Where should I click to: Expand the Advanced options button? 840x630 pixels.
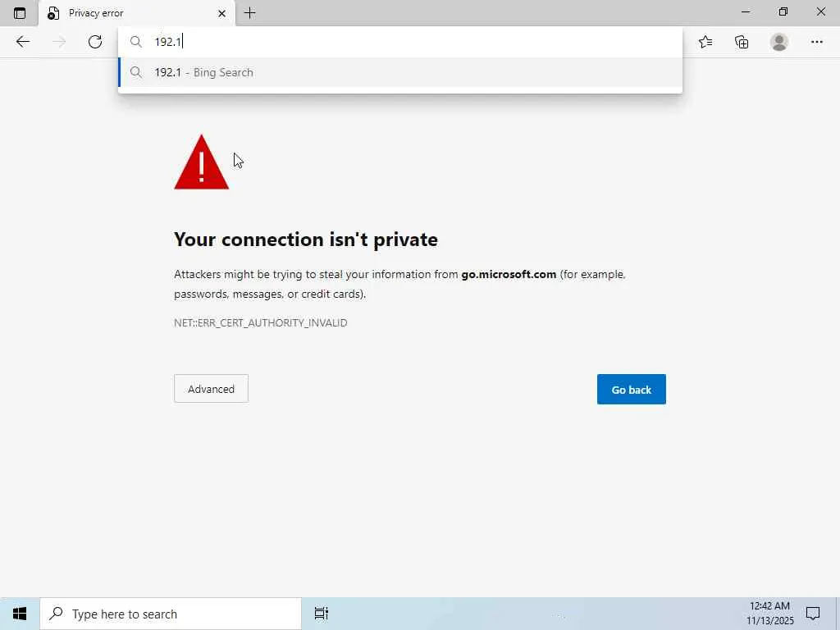pyautogui.click(x=211, y=389)
